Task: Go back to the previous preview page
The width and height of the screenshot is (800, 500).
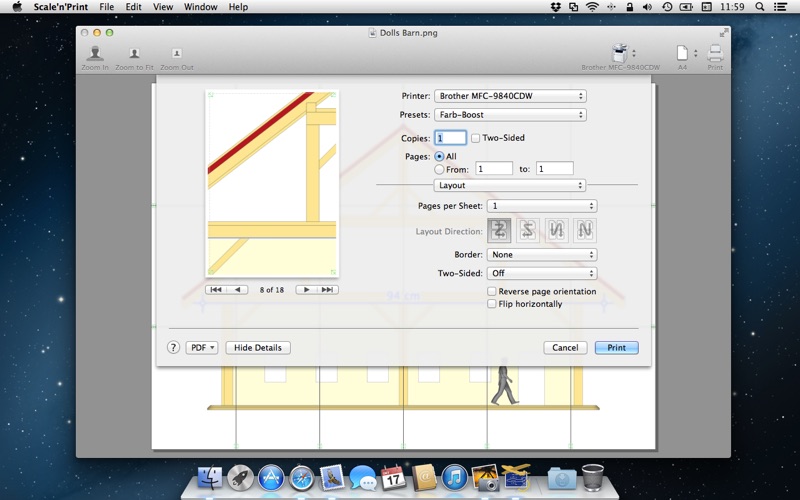Action: 237,289
